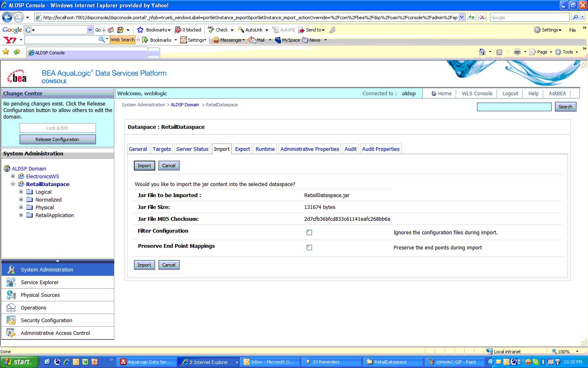
Task: Open the Service Explorer icon
Action: pyautogui.click(x=11, y=282)
